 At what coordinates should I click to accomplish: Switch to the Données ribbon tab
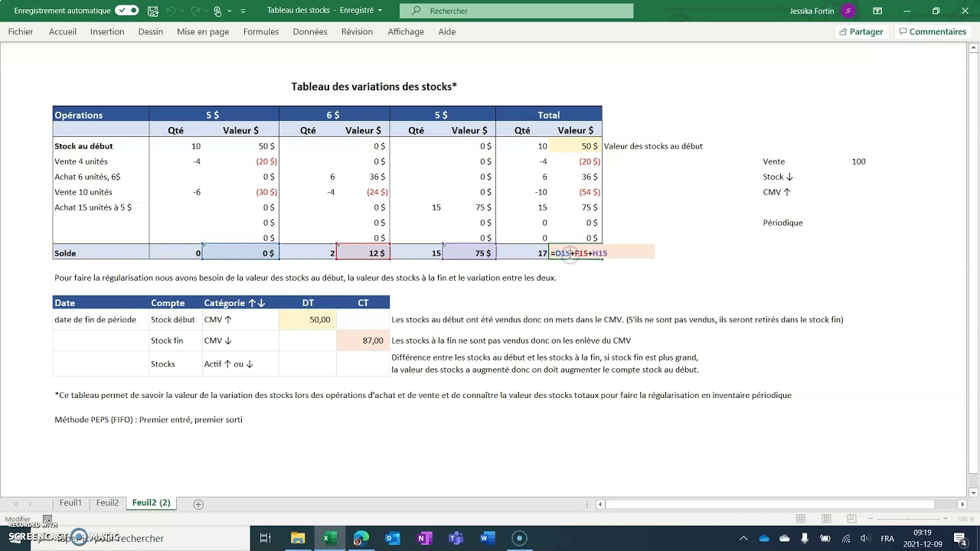pyautogui.click(x=310, y=31)
